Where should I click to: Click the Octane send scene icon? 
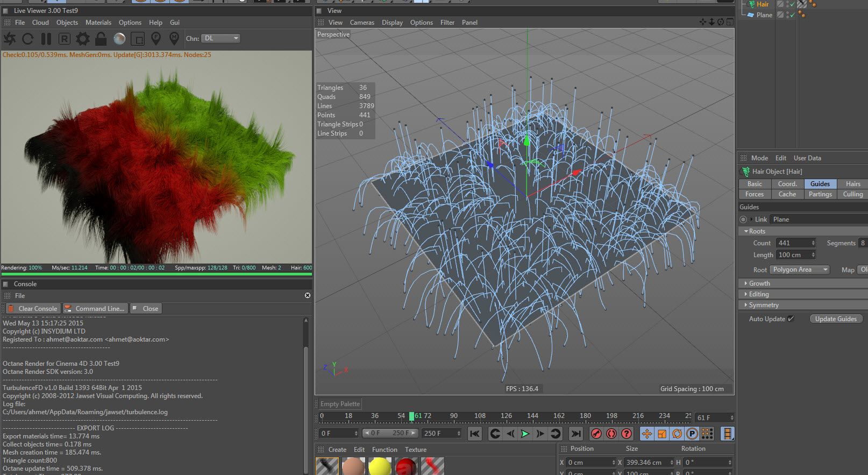tap(10, 39)
